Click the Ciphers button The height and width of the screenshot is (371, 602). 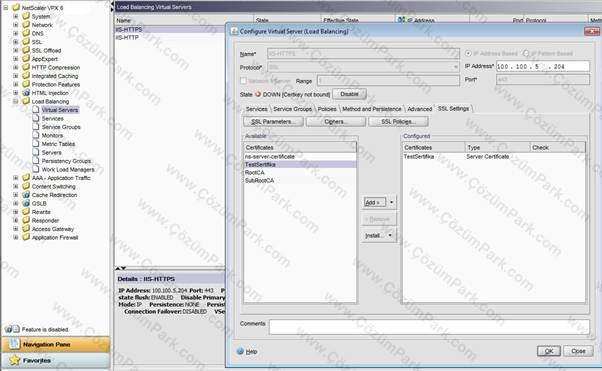[336, 122]
